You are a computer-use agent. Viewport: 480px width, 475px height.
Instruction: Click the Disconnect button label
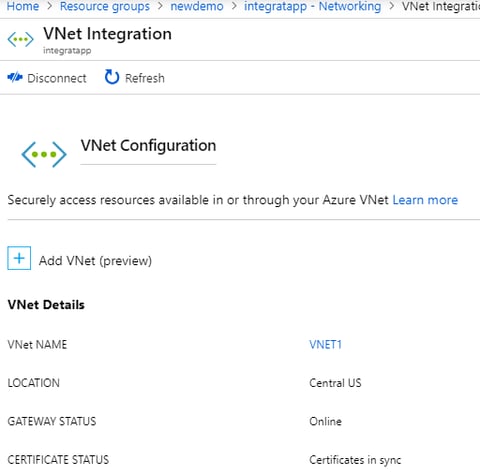click(x=57, y=78)
